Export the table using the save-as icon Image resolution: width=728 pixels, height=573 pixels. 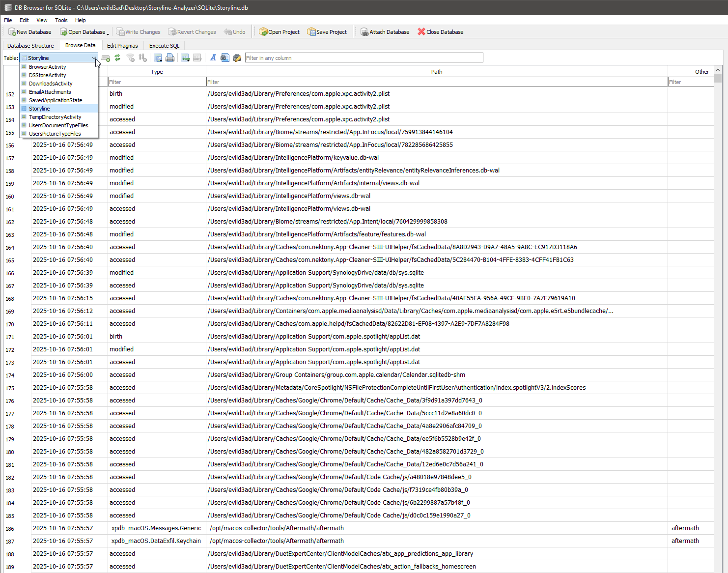click(158, 57)
